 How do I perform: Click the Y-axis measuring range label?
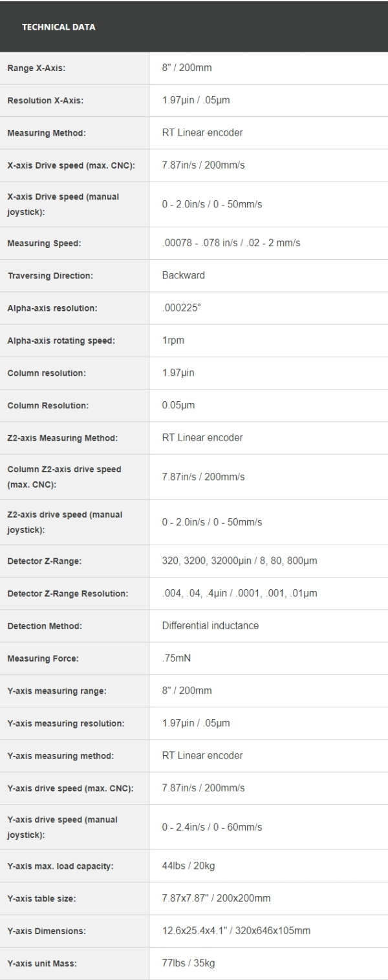[x=57, y=691]
